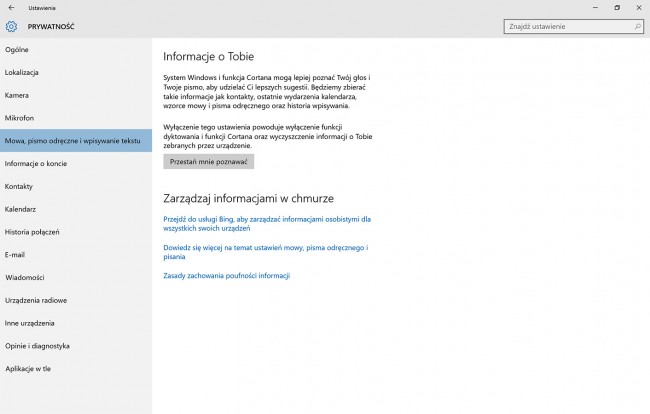Focus the 'Znajdź ustawienie' search field

(573, 27)
